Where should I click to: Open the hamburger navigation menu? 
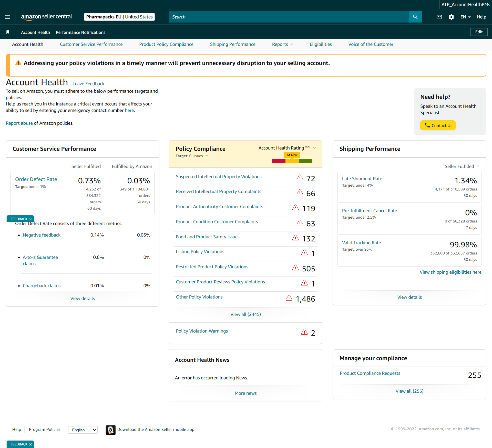pos(7,17)
